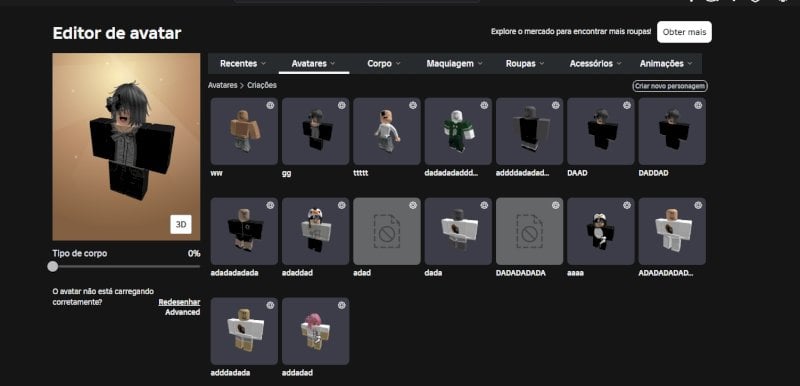
Task: Open the Animações tab
Action: [x=666, y=64]
